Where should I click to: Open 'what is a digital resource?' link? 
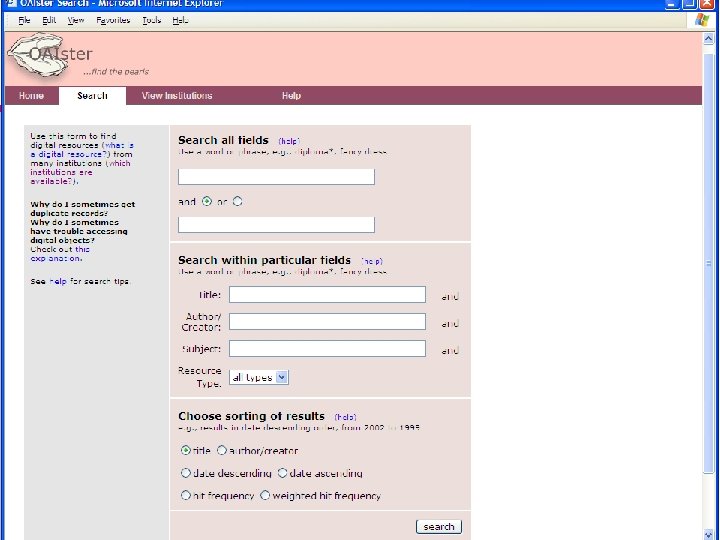tap(82, 150)
